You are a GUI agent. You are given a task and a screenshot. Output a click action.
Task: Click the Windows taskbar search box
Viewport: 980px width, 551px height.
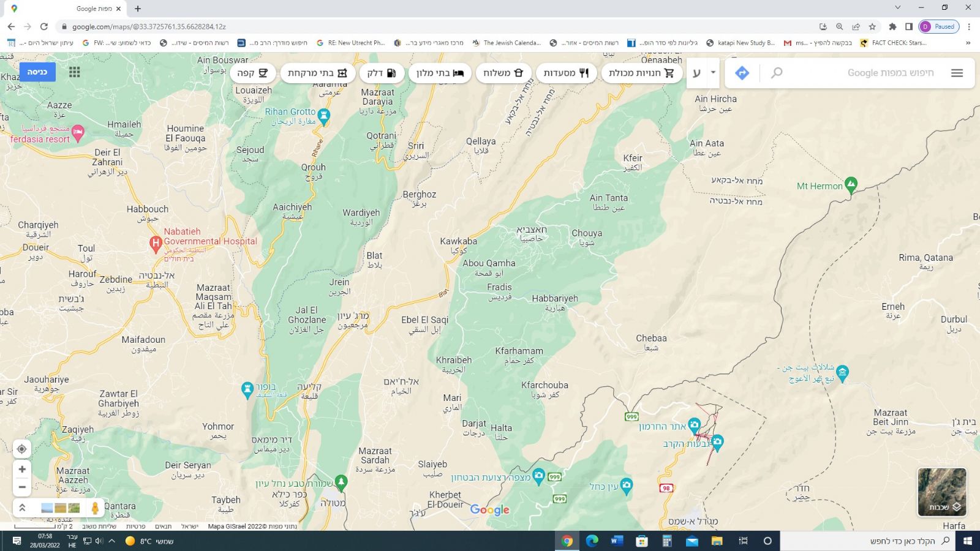pyautogui.click(x=867, y=541)
